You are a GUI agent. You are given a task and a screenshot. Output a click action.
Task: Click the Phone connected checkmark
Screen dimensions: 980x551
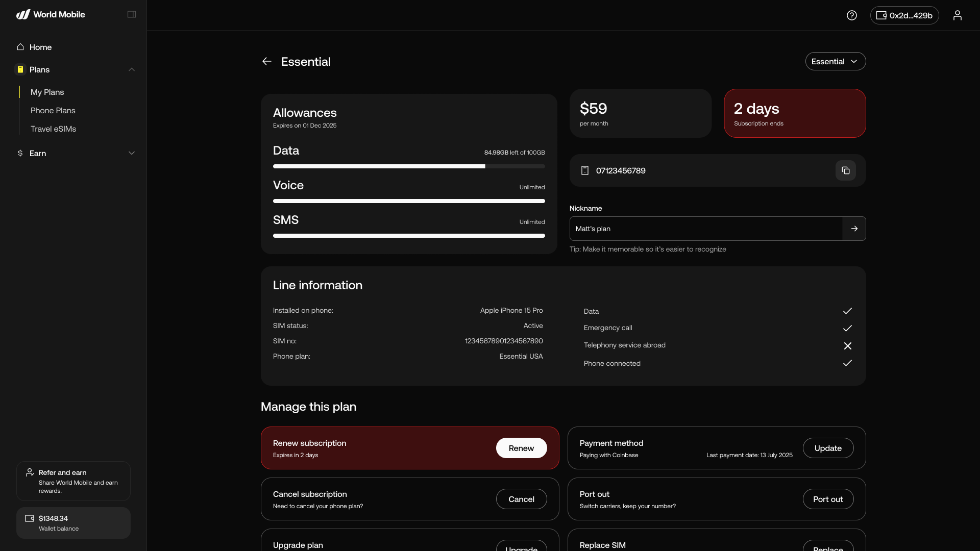point(847,363)
